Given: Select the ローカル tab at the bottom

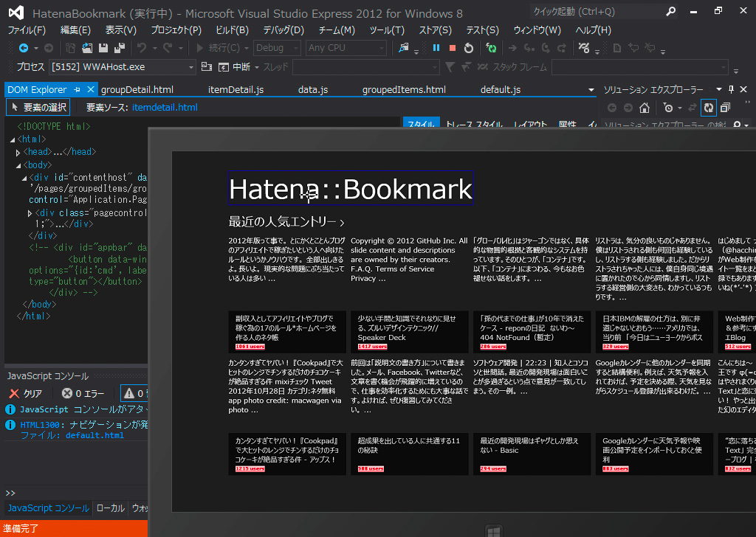Looking at the screenshot, I should tap(111, 508).
